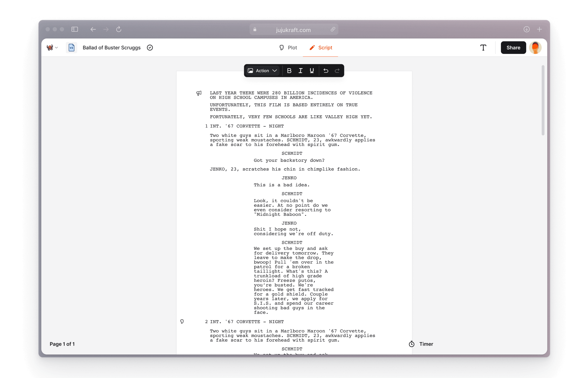Open browser downloads icon

tap(527, 29)
